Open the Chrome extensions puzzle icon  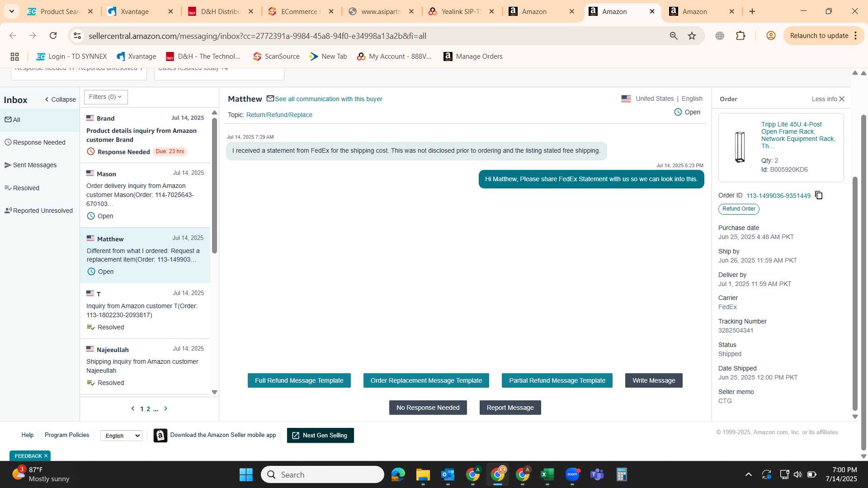click(741, 36)
